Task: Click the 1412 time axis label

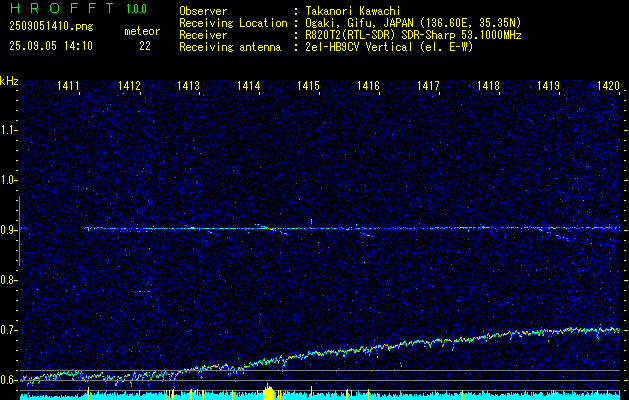Action: (129, 85)
